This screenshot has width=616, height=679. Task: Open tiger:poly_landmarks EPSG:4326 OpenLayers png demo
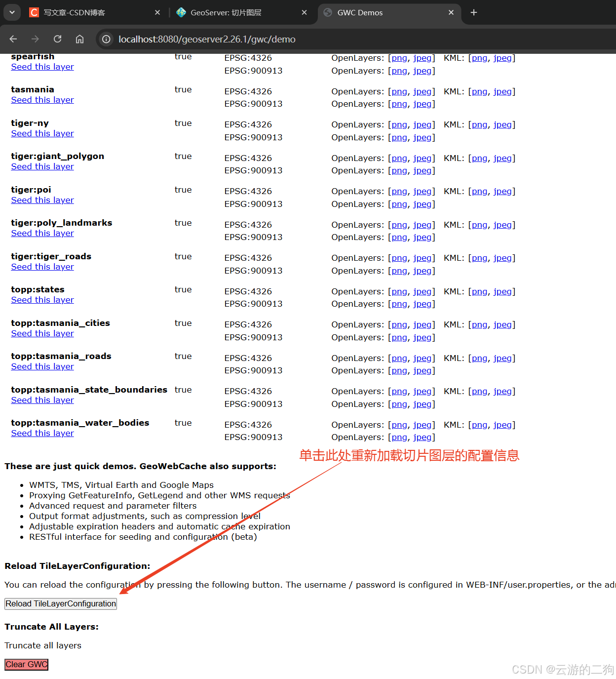coord(399,225)
